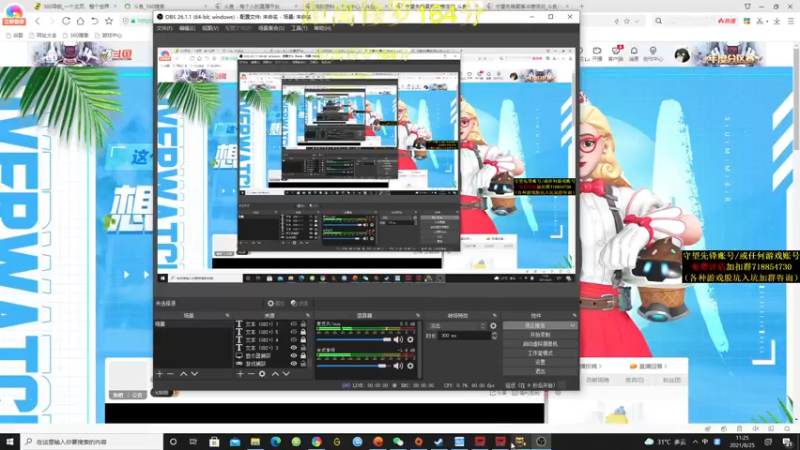Pop out the Scene Transitions dock header icon
The image size is (800, 450).
[494, 315]
